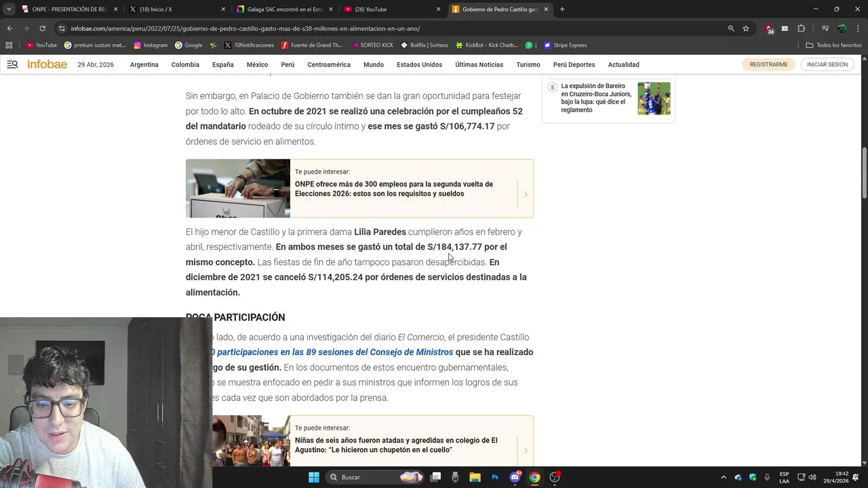
Task: Open Task View from the taskbar
Action: click(x=435, y=477)
